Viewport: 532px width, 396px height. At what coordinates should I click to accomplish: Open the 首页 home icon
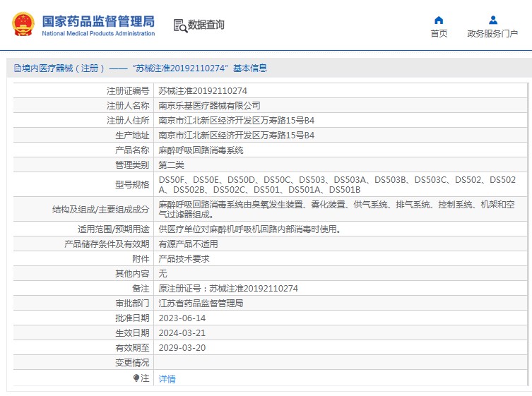tap(439, 20)
